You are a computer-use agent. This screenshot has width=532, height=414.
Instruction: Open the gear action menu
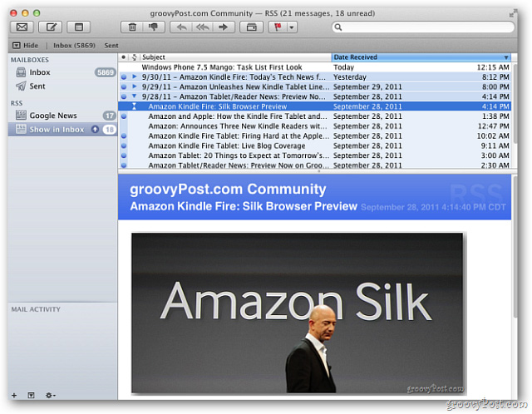[x=50, y=396]
